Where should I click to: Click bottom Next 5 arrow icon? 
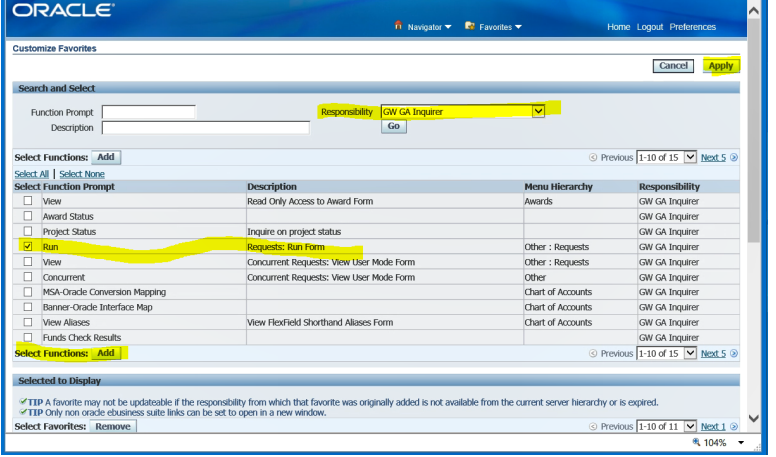[734, 354]
